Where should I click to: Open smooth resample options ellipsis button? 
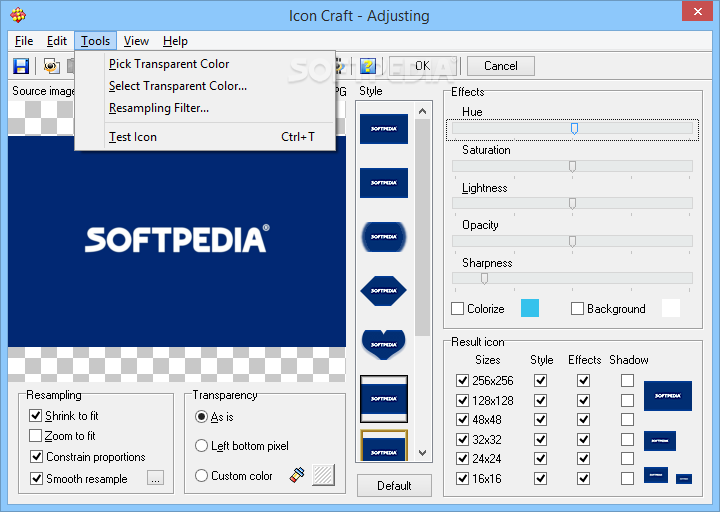point(156,478)
